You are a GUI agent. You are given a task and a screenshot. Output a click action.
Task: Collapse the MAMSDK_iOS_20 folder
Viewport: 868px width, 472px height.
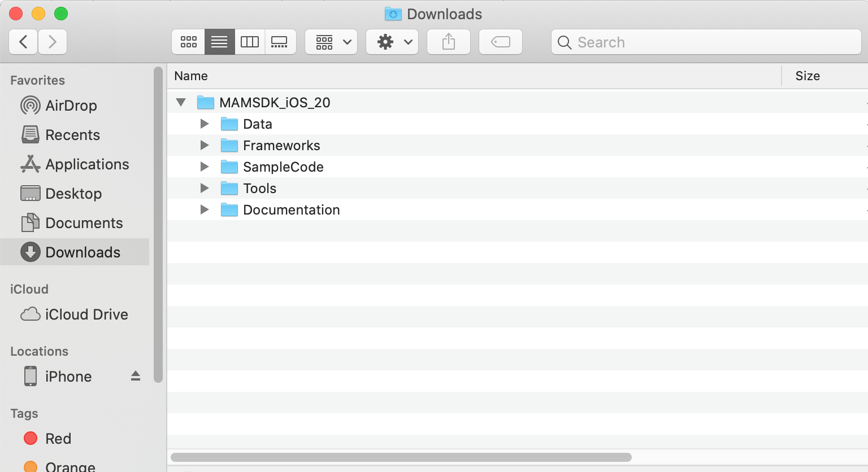181,102
